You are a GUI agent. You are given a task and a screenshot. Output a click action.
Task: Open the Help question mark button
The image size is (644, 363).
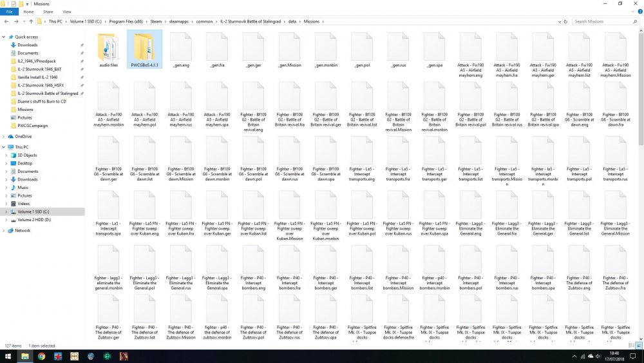click(x=640, y=12)
